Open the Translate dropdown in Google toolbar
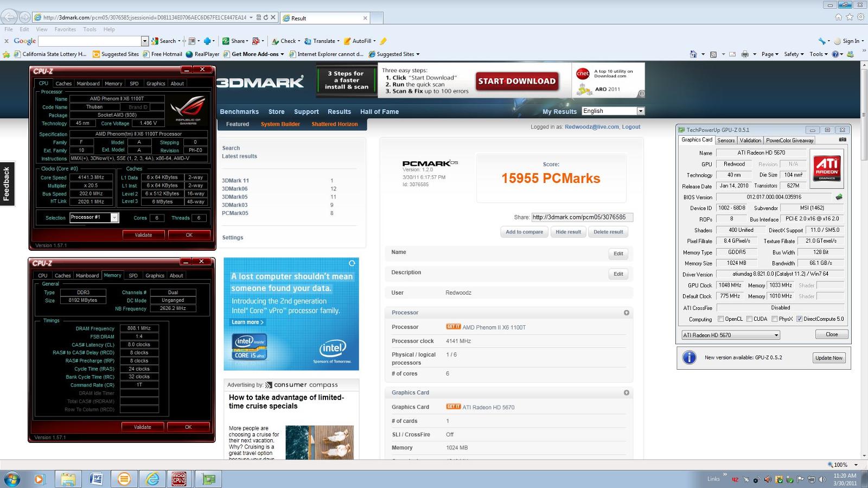 [x=322, y=41]
